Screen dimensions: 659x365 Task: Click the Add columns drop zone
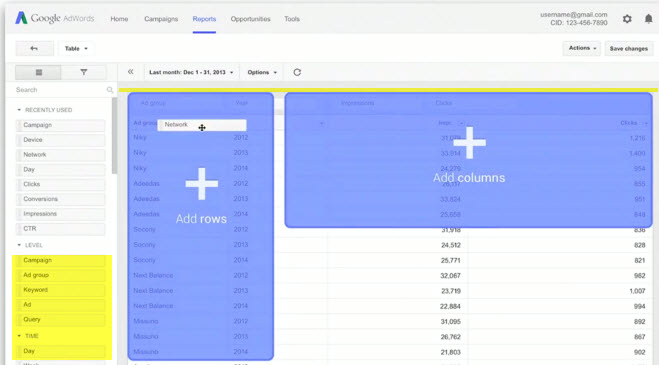469,160
